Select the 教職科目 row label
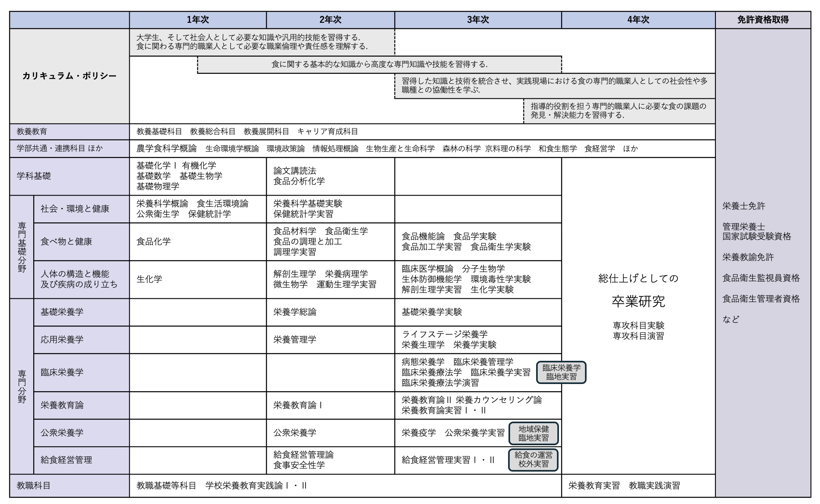The height and width of the screenshot is (504, 820). (69, 486)
